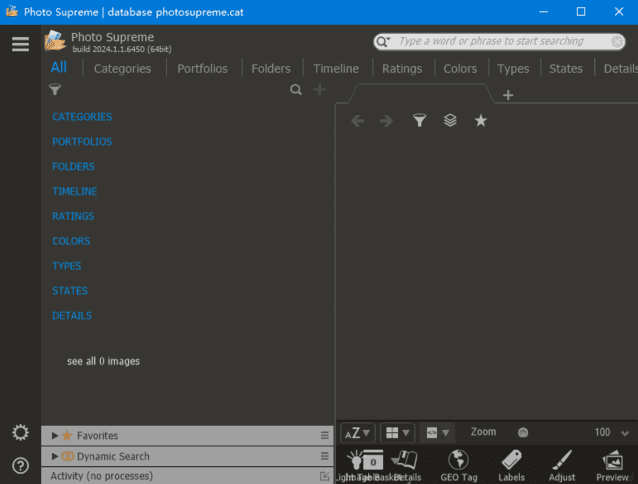638x484 pixels.
Task: Open the AZ sort order dropdown
Action: coord(357,432)
